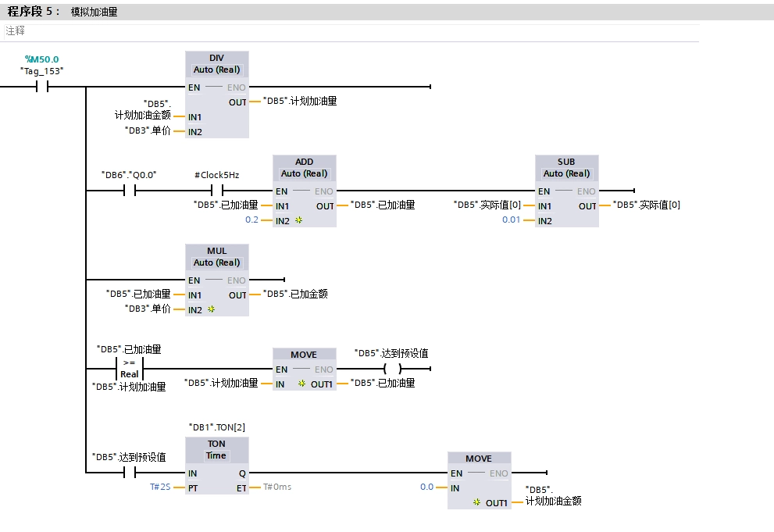Image resolution: width=774 pixels, height=532 pixels.
Task: Click the SUB IN1 operand 实际值[0]
Action: [487, 205]
